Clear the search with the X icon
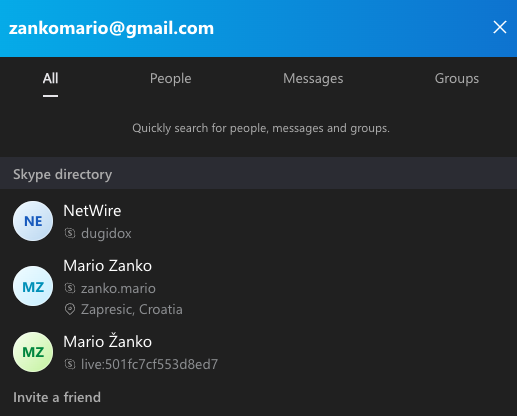517x416 pixels. (x=500, y=27)
